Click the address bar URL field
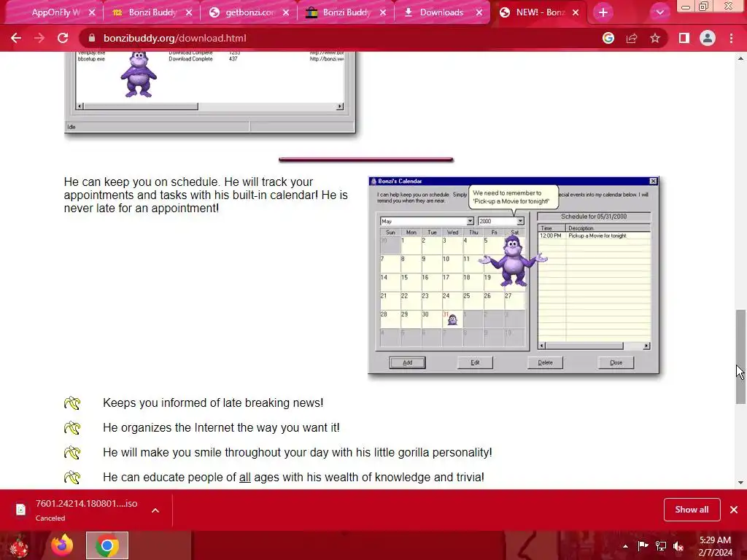 click(x=343, y=38)
